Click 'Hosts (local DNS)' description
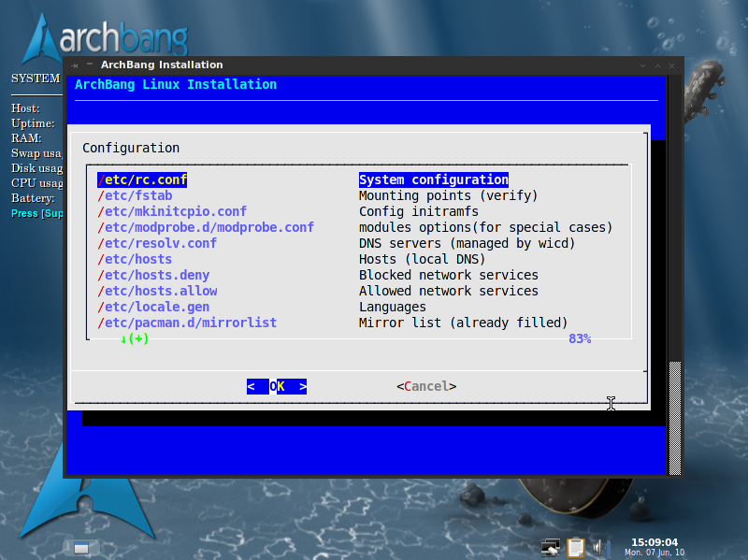 coord(423,259)
